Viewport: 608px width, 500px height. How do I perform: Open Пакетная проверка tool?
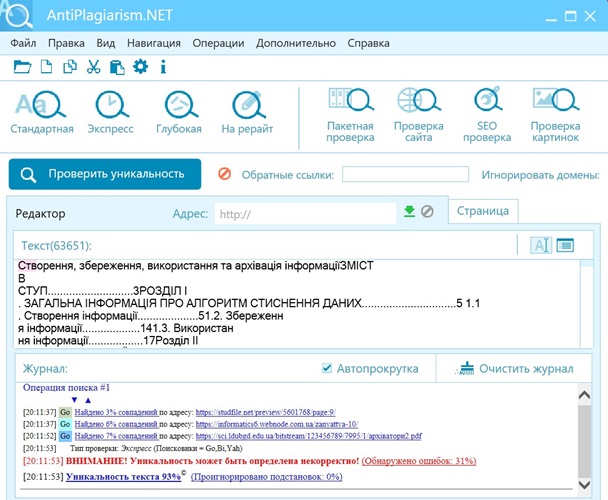point(350,115)
